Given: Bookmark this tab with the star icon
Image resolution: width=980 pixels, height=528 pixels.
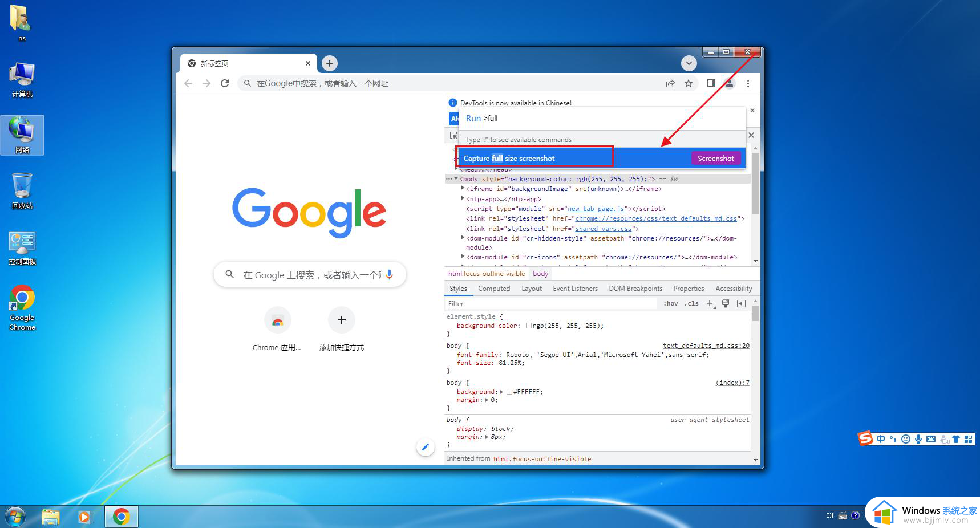Looking at the screenshot, I should (689, 83).
